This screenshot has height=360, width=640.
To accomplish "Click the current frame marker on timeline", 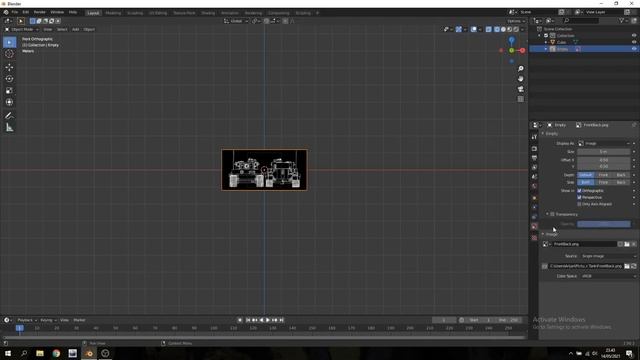I will [19, 328].
